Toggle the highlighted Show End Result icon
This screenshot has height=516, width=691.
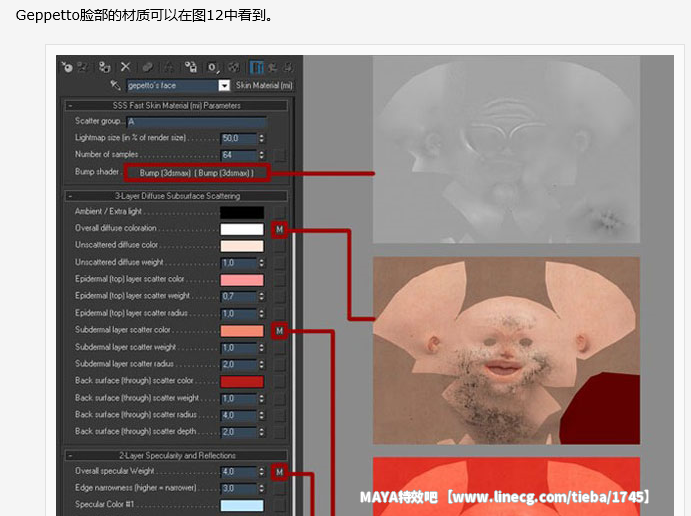[x=256, y=67]
